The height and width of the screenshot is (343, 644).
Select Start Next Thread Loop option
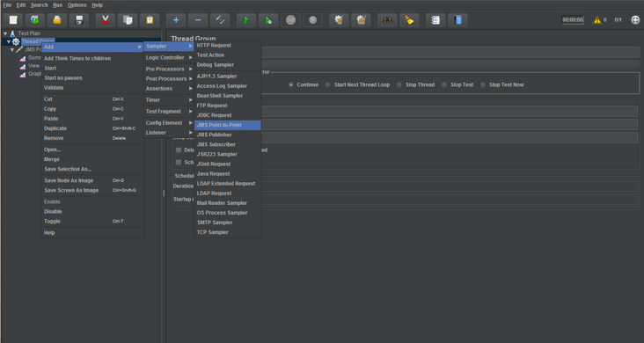(328, 84)
